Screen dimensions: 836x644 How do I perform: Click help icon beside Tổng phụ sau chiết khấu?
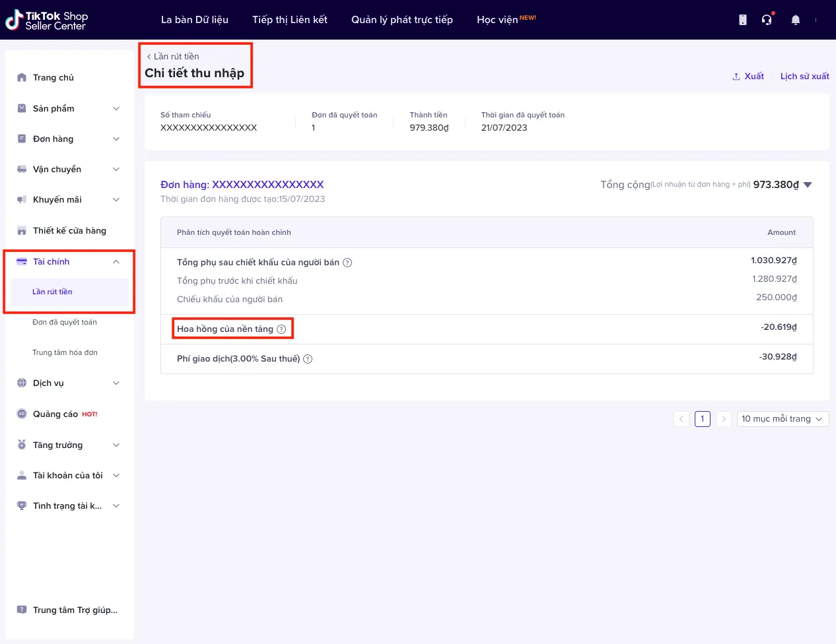click(x=347, y=263)
